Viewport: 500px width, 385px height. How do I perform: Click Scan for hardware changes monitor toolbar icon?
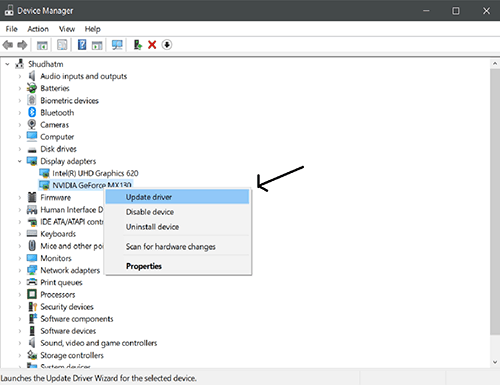click(117, 45)
